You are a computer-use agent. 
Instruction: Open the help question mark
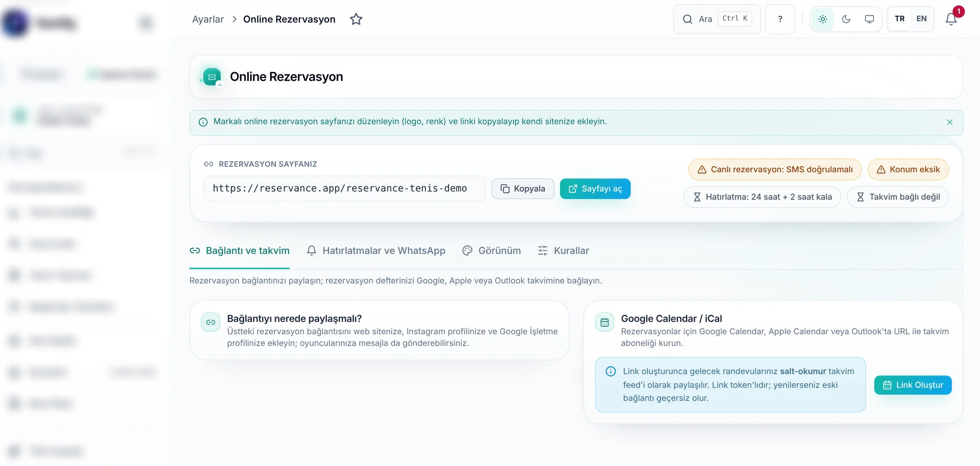(780, 19)
